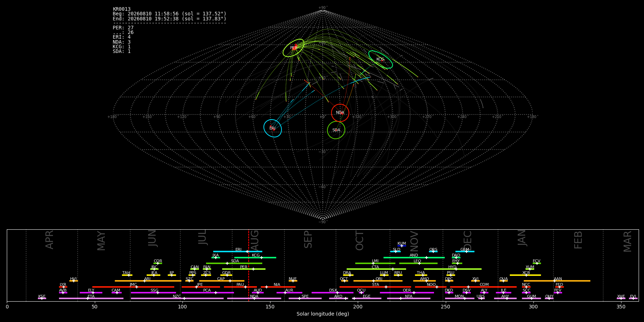This screenshot has height=322, width=644.
Task: Select the NZC shower bar
Action: (177, 298)
